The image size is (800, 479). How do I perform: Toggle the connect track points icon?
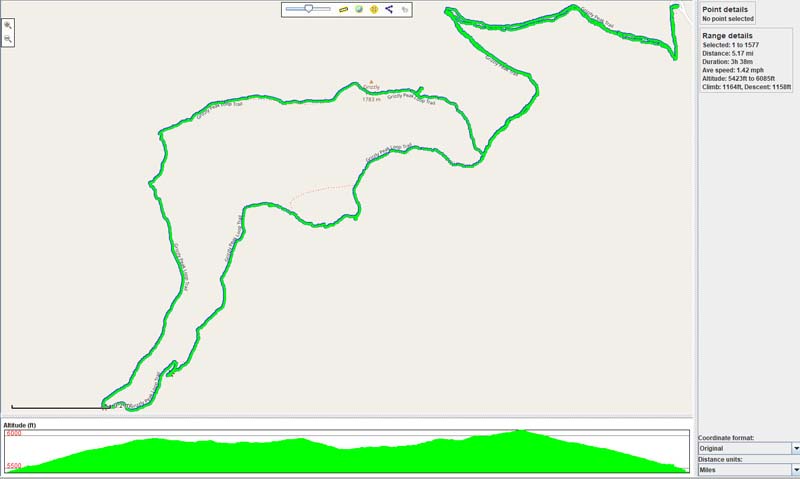(388, 9)
